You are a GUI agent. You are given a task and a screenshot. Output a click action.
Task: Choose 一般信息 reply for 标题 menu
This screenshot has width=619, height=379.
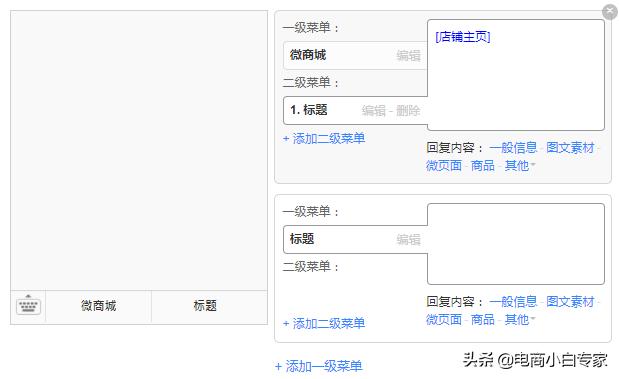pos(513,302)
